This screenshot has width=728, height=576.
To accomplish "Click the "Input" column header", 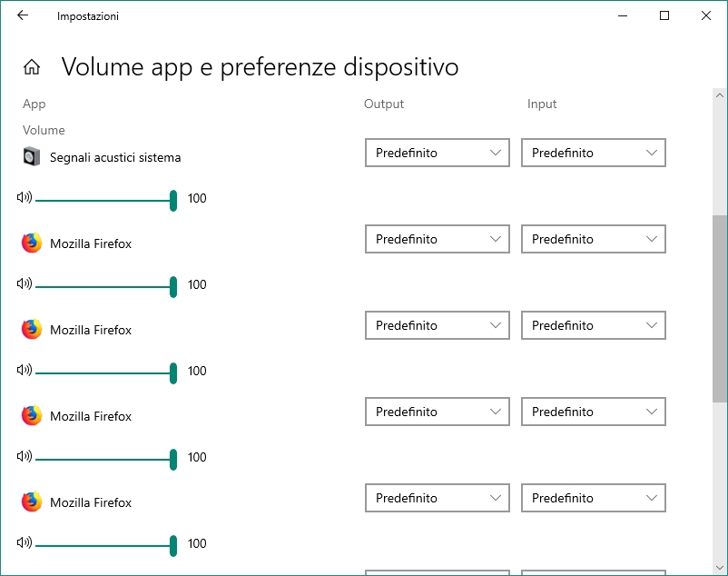I will click(x=542, y=104).
